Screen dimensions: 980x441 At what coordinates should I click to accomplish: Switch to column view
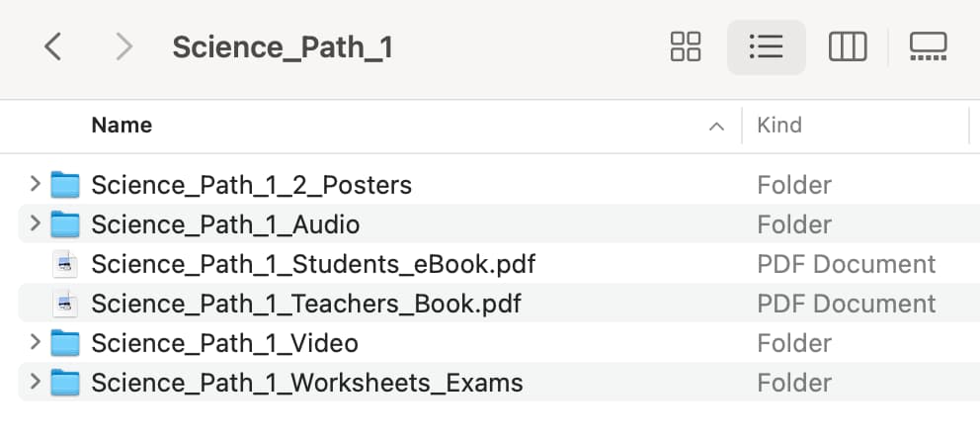(848, 46)
